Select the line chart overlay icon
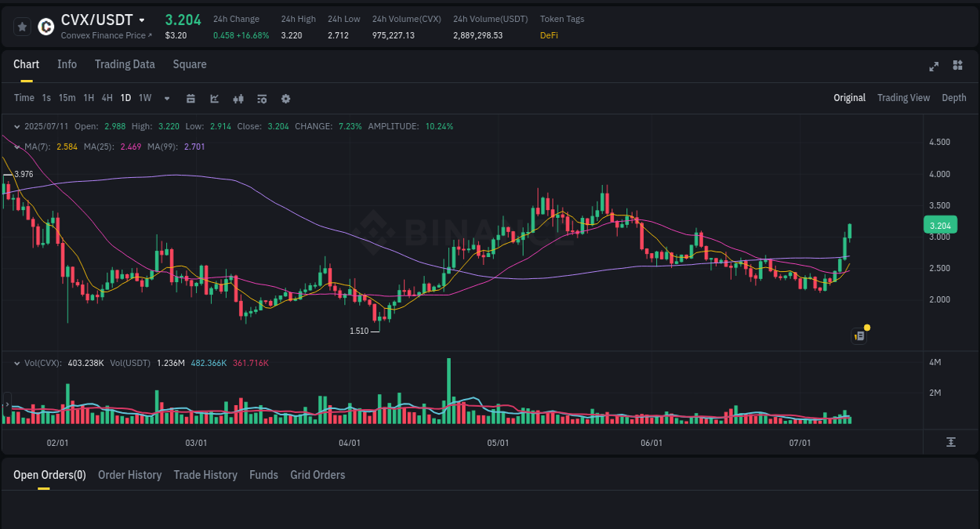 tap(213, 99)
